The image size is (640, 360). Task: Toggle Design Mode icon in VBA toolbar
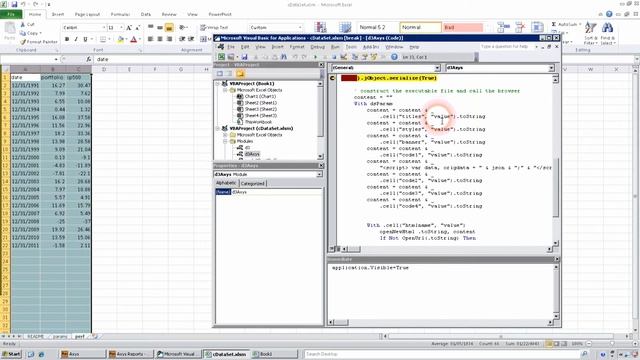[343, 57]
